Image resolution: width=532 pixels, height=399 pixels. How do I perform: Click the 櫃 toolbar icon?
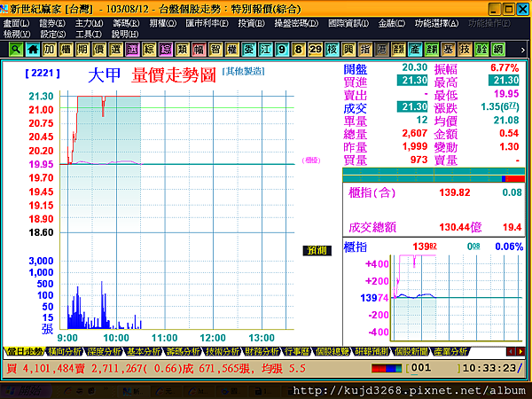coord(66,50)
